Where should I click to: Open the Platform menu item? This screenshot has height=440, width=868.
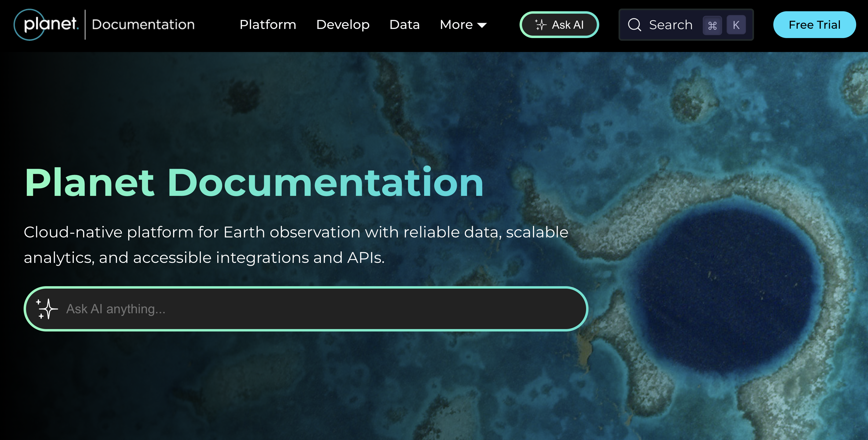[268, 25]
